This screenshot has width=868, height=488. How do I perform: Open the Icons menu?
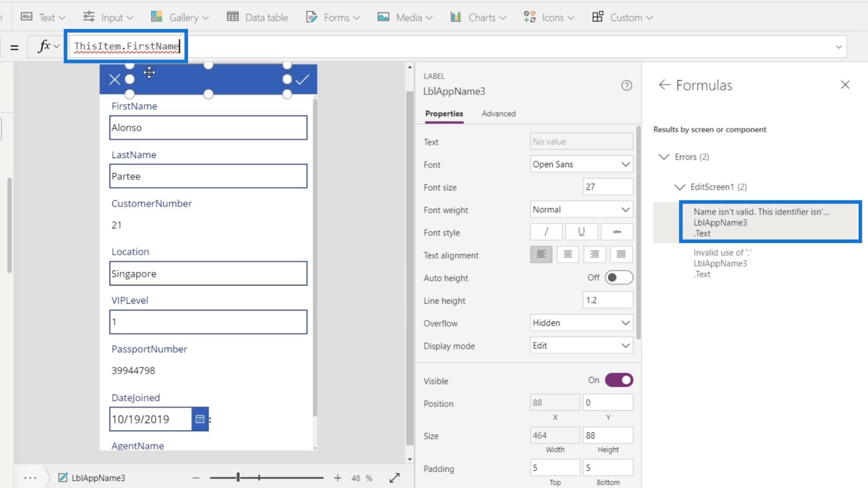[549, 17]
